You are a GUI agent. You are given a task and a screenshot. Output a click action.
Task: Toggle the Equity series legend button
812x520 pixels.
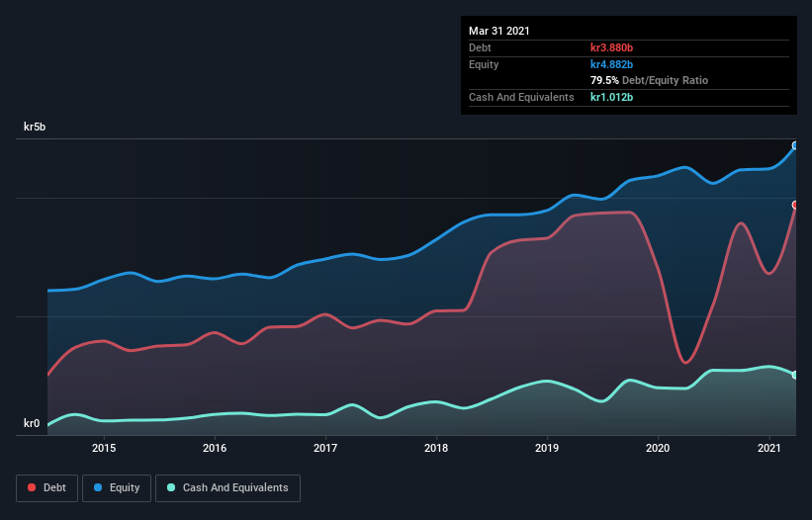117,488
